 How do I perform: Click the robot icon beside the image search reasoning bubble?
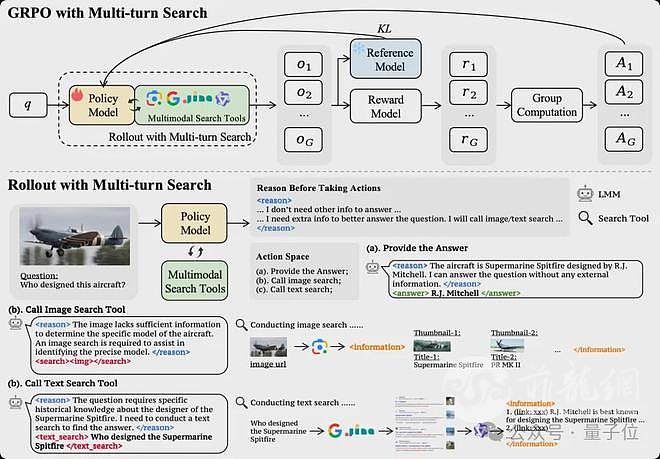[16, 323]
